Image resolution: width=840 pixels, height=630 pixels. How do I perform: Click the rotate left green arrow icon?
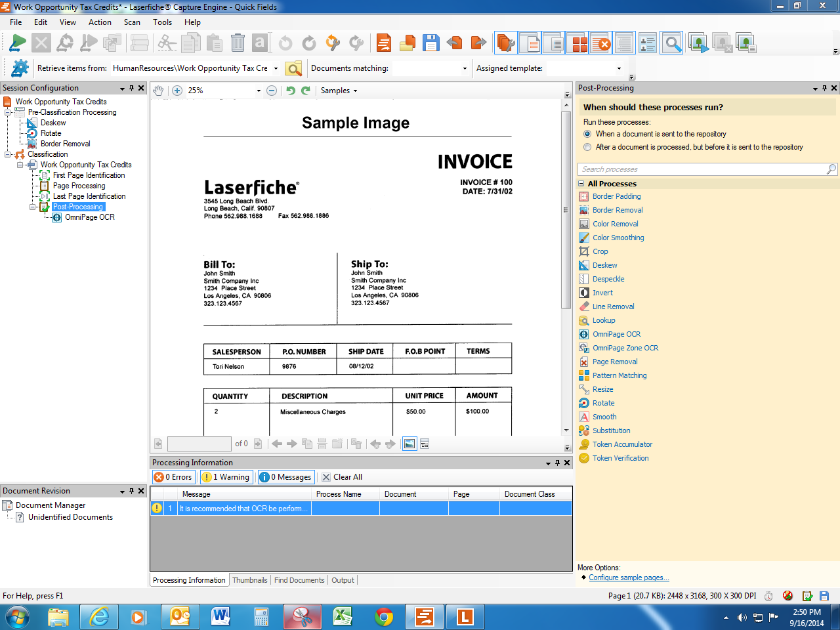291,91
